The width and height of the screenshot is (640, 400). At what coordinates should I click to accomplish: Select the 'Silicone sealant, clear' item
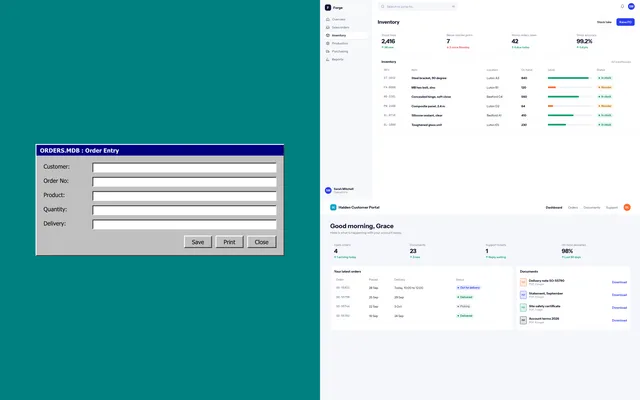427,116
